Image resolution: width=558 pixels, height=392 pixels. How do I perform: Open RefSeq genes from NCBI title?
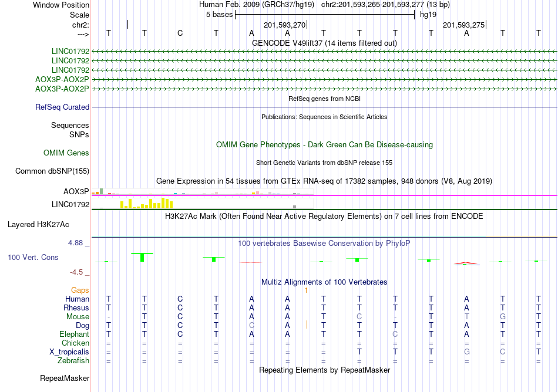324,99
